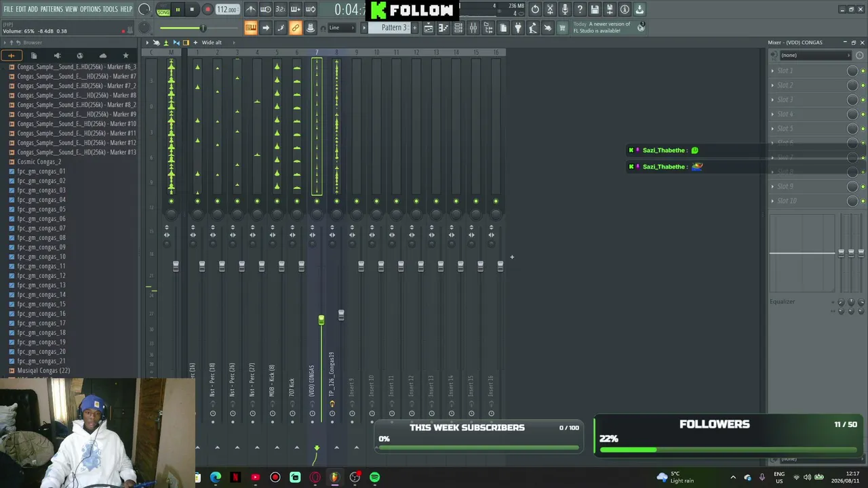The image size is (868, 488).
Task: Click the shopping cart content library icon
Action: (x=562, y=28)
